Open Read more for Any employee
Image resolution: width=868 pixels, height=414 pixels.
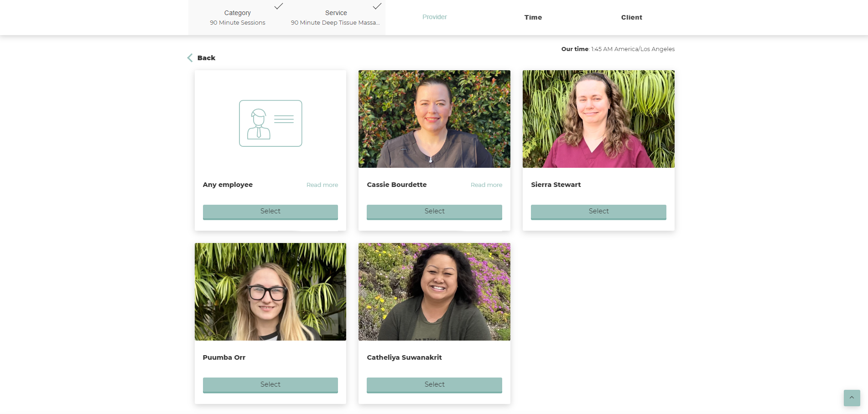click(322, 185)
